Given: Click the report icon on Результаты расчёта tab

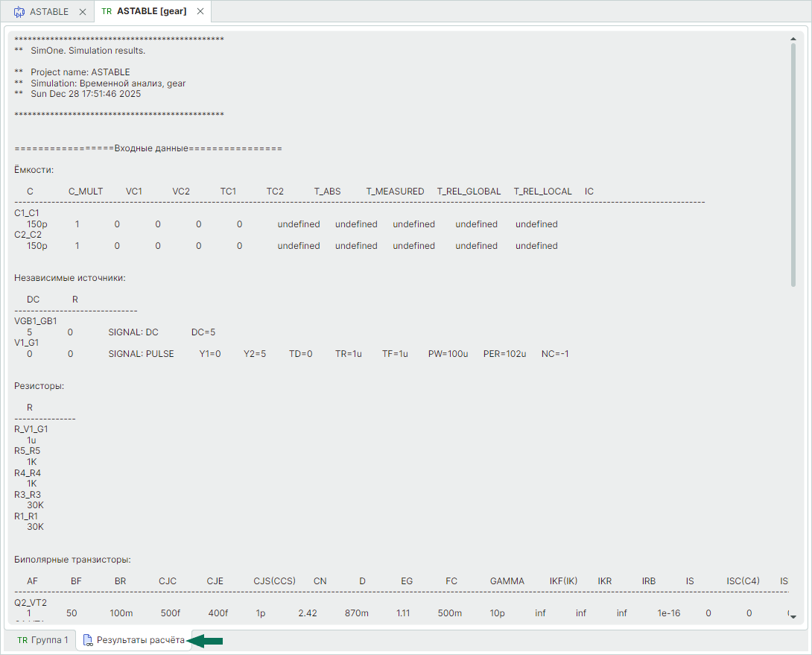Looking at the screenshot, I should pos(87,640).
